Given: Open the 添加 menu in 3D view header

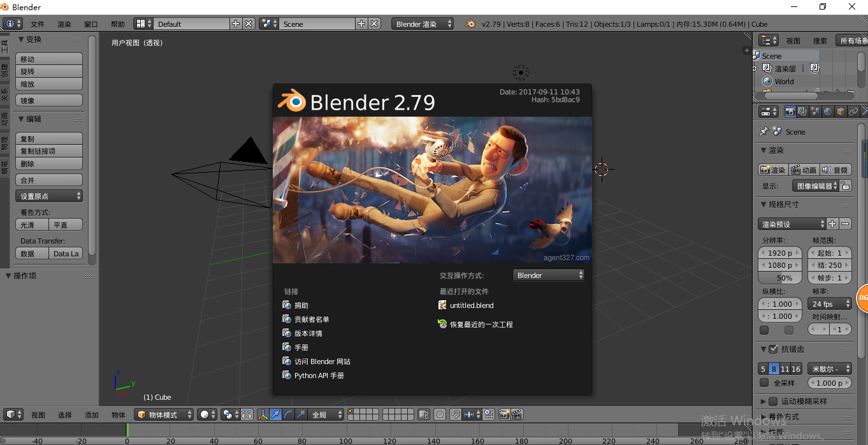Looking at the screenshot, I should (92, 414).
